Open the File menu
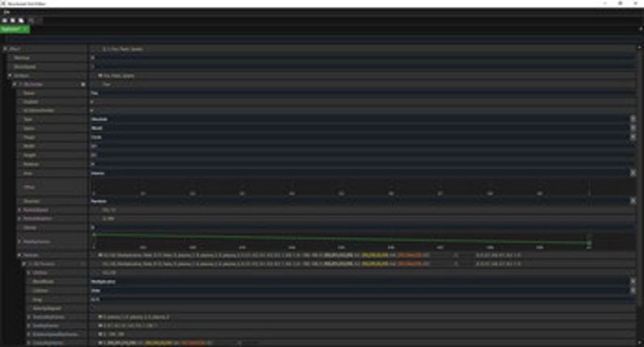644x347 pixels. click(x=6, y=12)
